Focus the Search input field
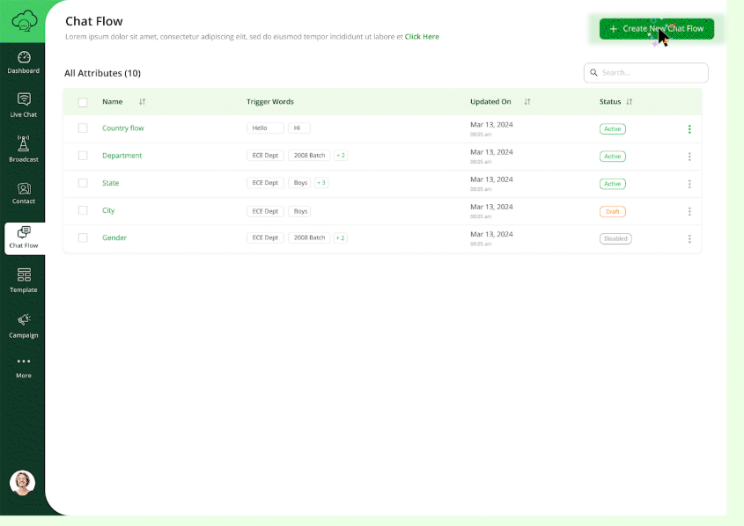 (x=646, y=73)
